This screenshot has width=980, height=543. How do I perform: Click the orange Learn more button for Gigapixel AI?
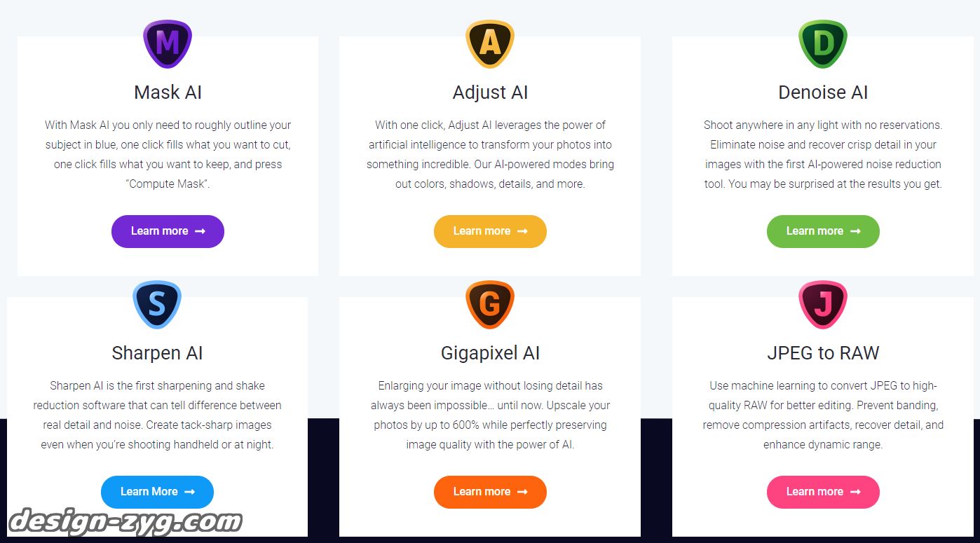click(x=490, y=492)
